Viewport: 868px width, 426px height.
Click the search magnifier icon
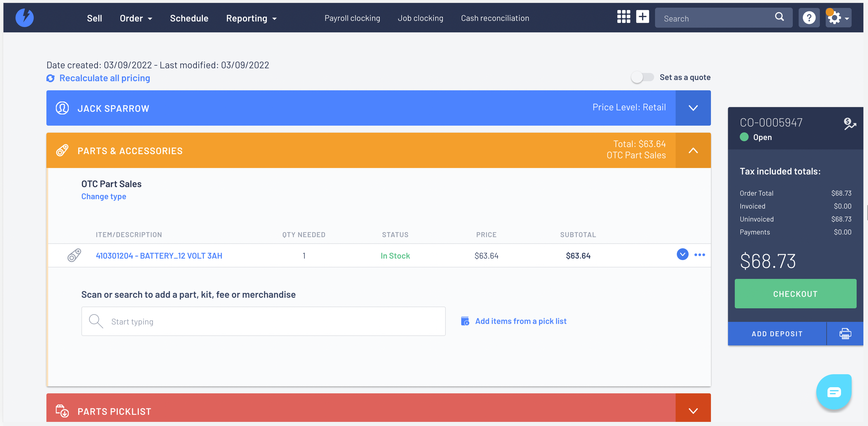[x=779, y=17]
